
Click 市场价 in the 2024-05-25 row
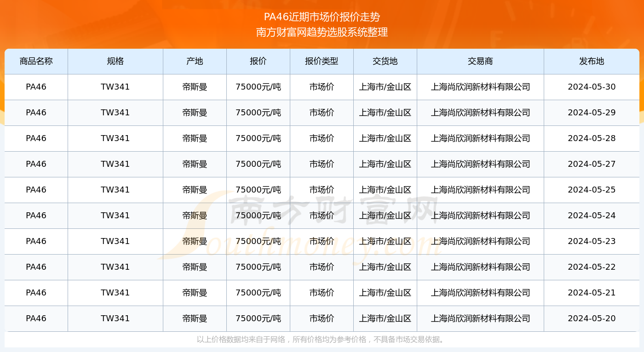tap(322, 190)
